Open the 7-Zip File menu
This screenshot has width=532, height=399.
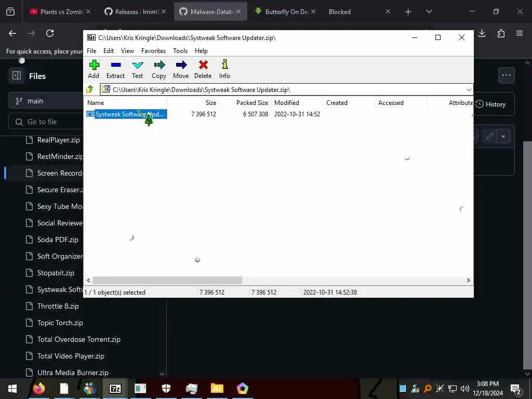tap(91, 51)
